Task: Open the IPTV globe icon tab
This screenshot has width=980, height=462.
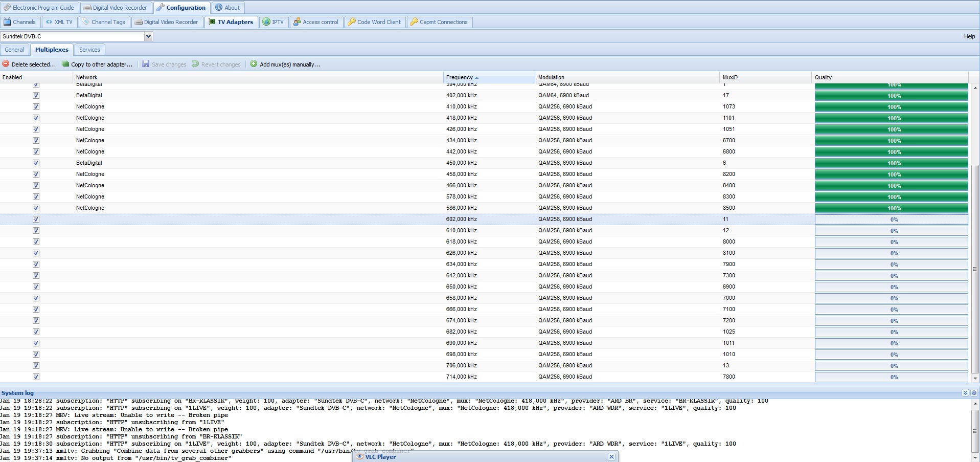Action: coord(266,22)
